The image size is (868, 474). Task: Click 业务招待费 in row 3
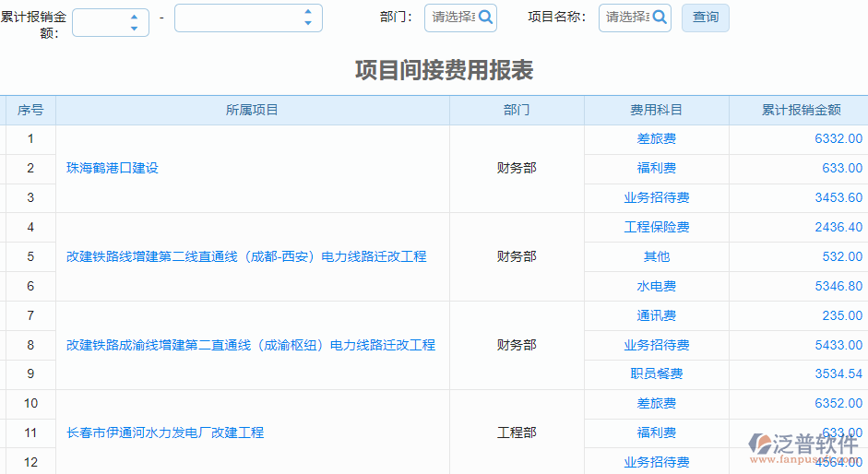(657, 197)
